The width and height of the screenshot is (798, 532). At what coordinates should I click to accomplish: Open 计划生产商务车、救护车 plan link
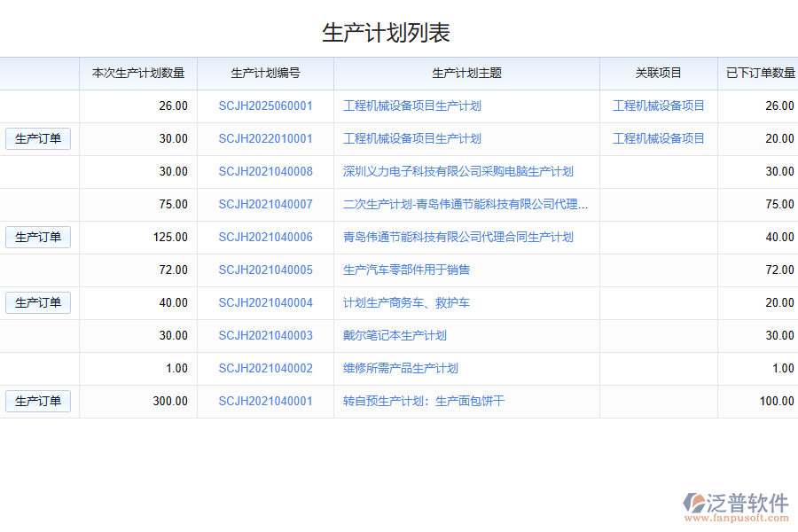406,303
